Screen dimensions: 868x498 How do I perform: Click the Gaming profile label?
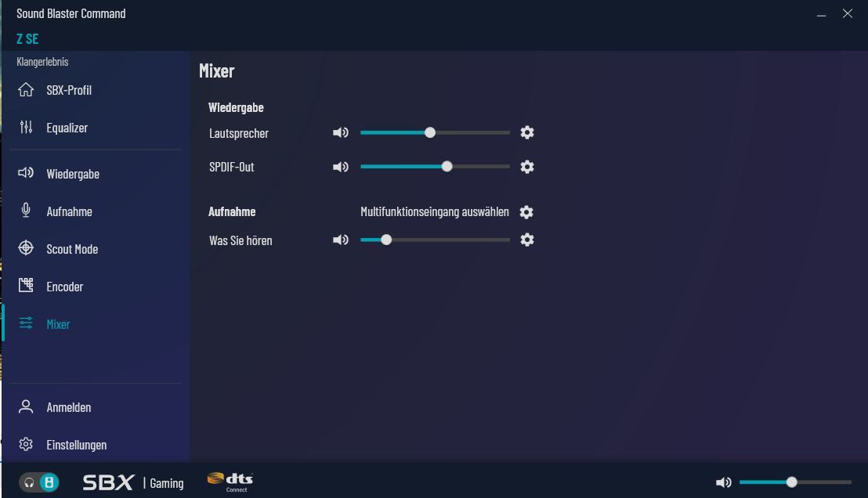point(167,483)
